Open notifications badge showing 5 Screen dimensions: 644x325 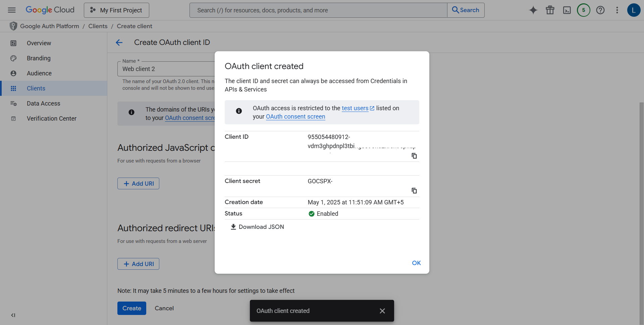(x=584, y=10)
